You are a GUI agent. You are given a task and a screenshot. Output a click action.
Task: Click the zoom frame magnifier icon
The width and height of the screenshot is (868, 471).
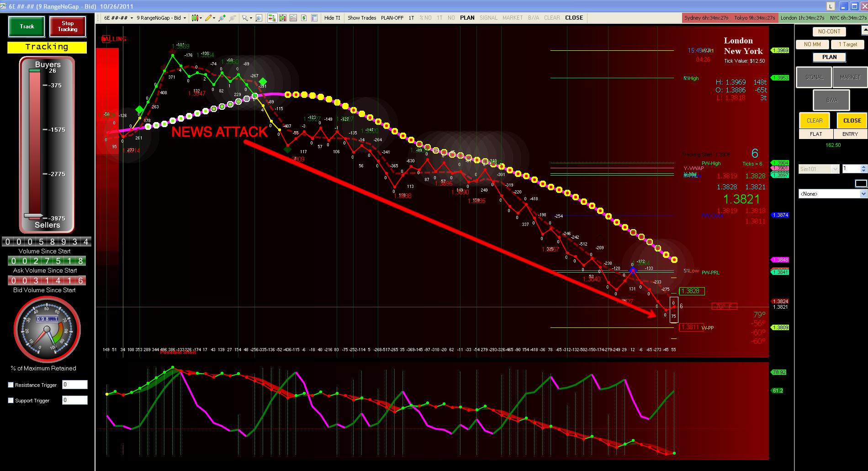(259, 18)
